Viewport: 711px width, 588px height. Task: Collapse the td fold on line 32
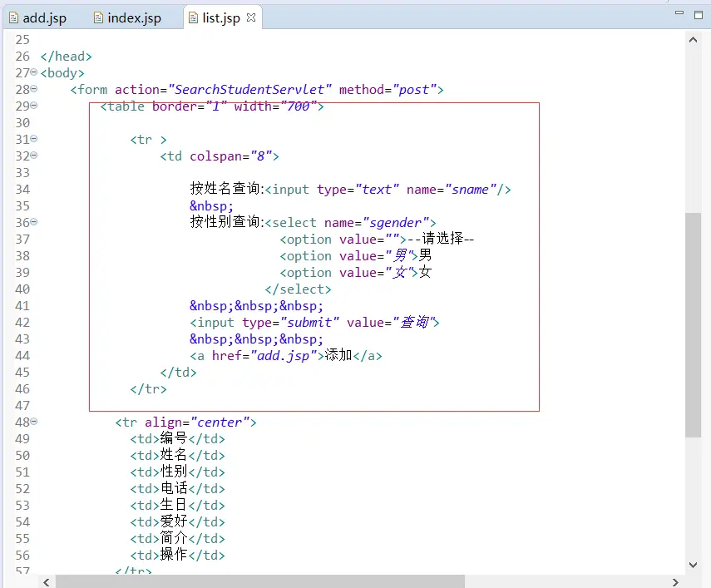(x=33, y=155)
